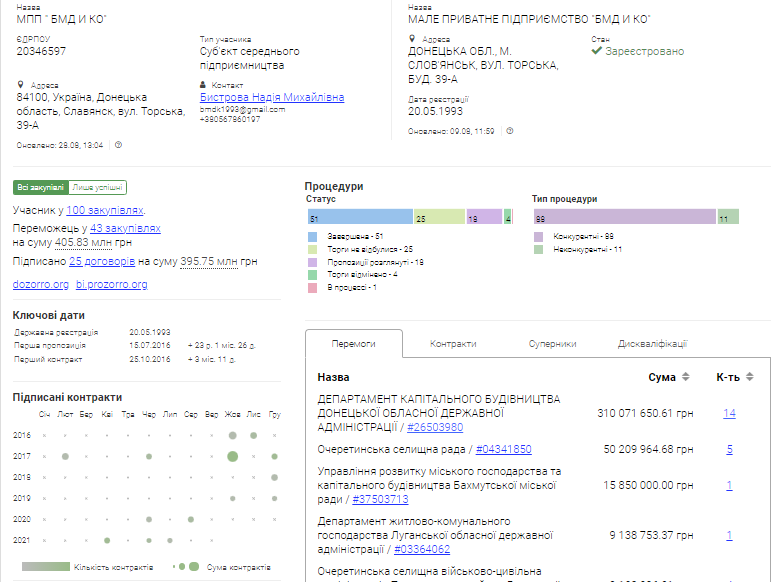Click the green checkmark beside Зареєстровано

596,51
